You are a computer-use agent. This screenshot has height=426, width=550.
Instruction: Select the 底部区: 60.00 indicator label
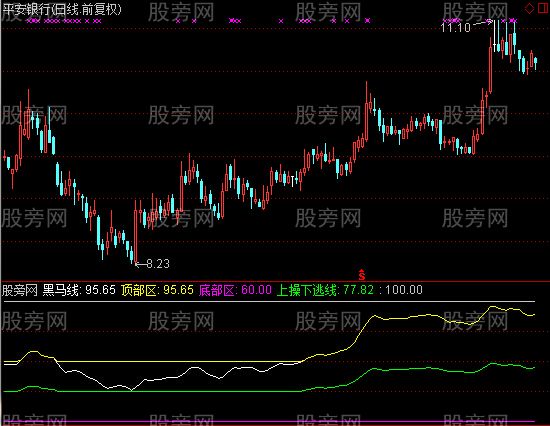pyautogui.click(x=235, y=290)
